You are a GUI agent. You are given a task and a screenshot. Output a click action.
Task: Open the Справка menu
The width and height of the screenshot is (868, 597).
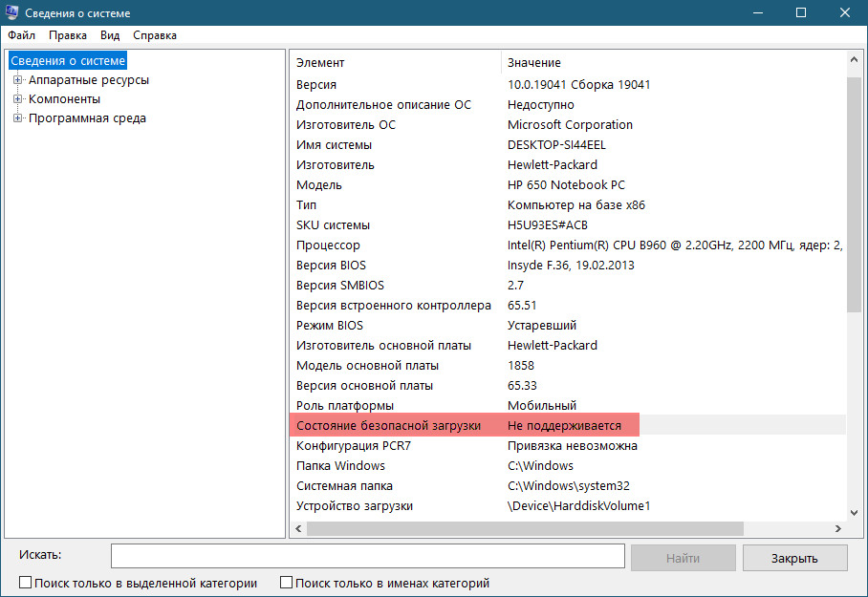pos(155,35)
